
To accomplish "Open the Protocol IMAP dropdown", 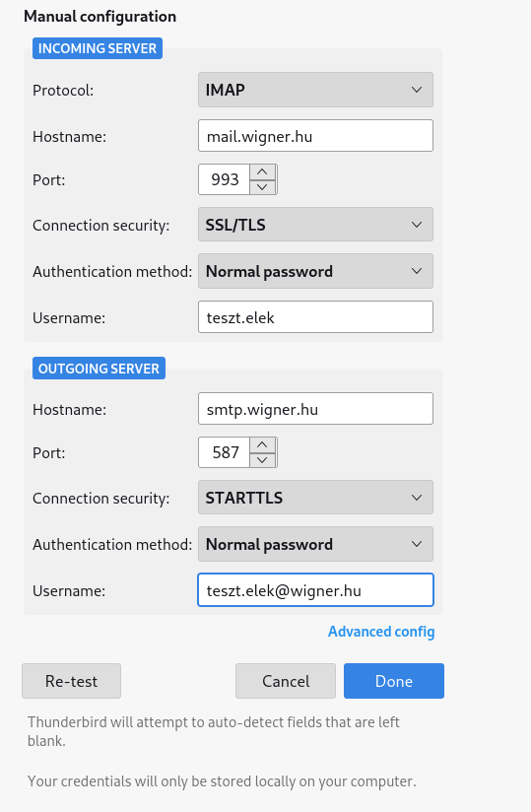I will click(x=315, y=90).
